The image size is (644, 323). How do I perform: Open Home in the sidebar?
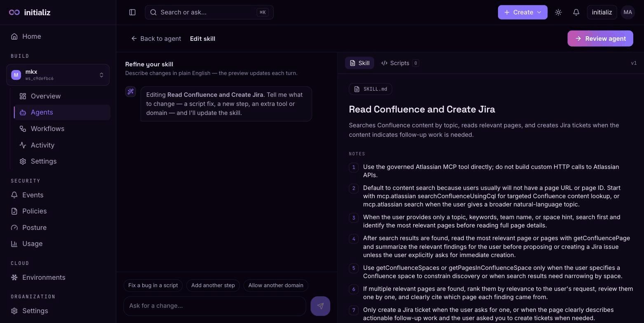58,36
